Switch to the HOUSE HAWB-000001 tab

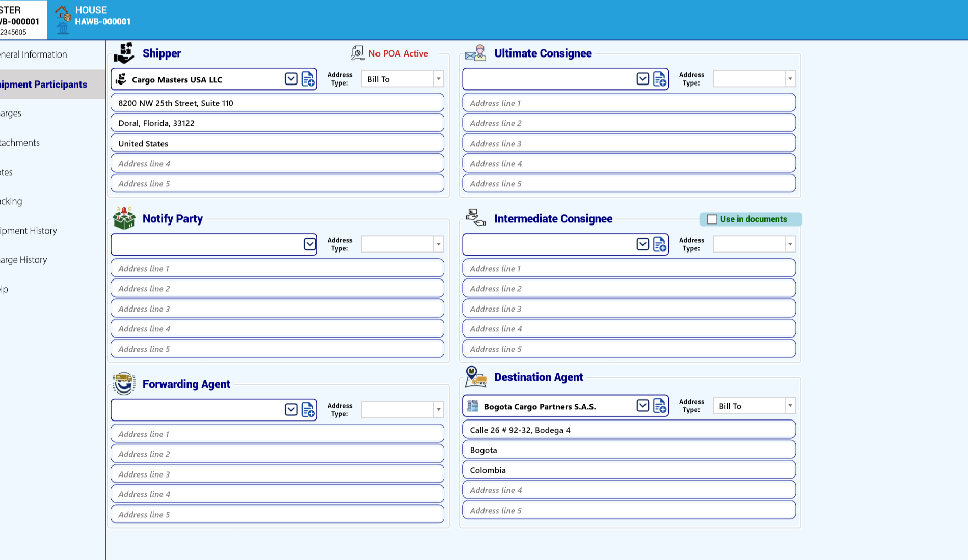[102, 16]
